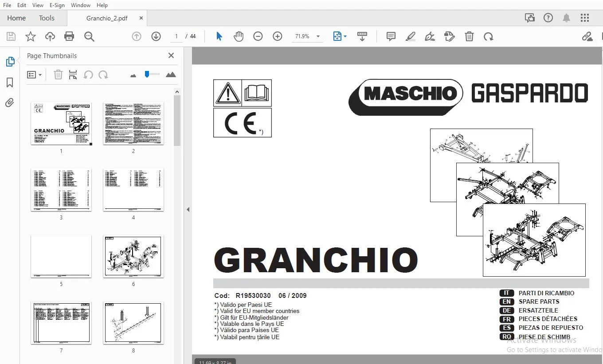
Task: Select page 2 thumbnail
Action: (x=133, y=123)
